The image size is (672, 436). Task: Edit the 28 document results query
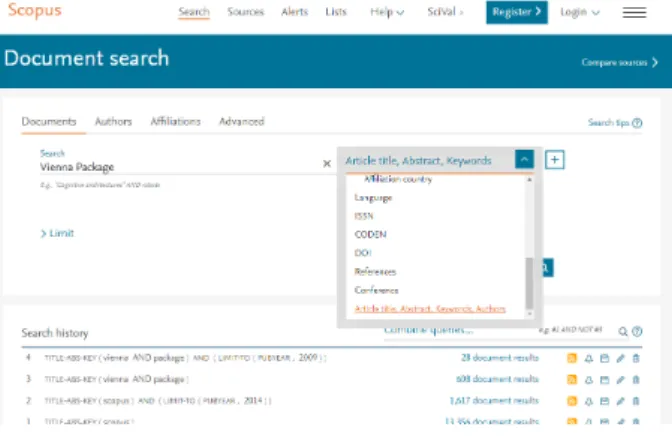(620, 358)
